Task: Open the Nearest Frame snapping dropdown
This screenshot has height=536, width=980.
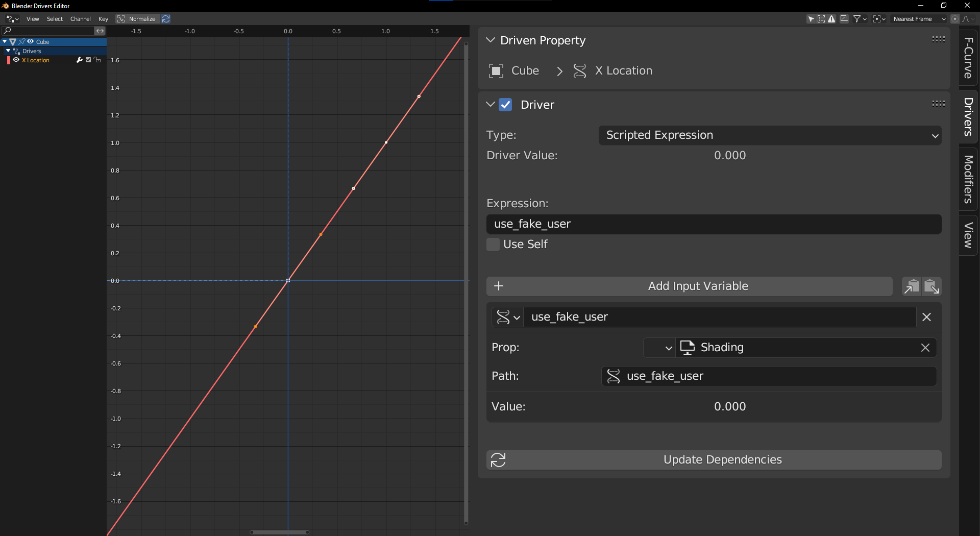Action: tap(919, 19)
